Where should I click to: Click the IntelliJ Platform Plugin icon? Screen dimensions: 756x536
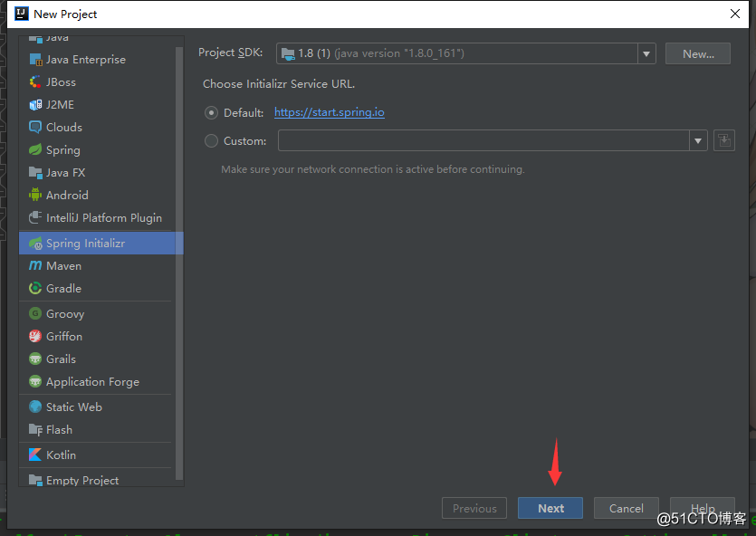pyautogui.click(x=35, y=218)
